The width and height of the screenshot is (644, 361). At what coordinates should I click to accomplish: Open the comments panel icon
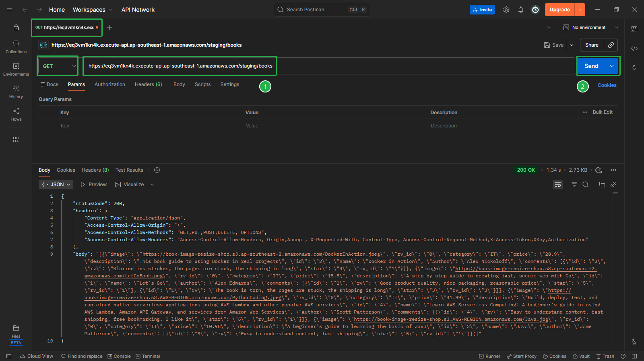(634, 29)
